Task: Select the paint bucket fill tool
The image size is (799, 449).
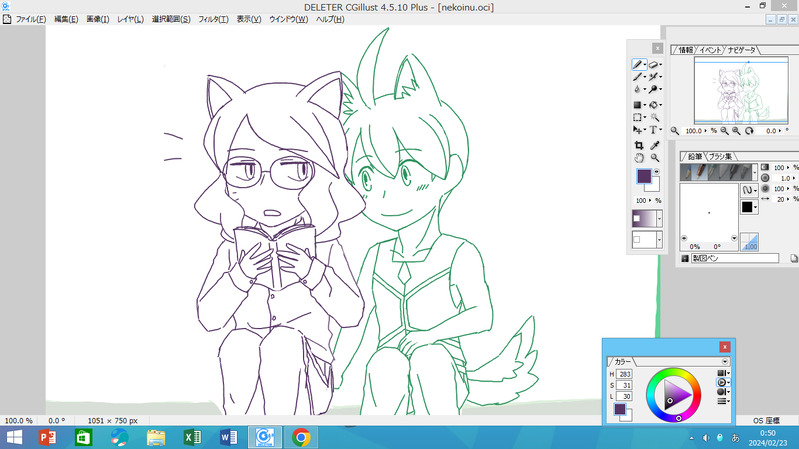Action: point(653,105)
